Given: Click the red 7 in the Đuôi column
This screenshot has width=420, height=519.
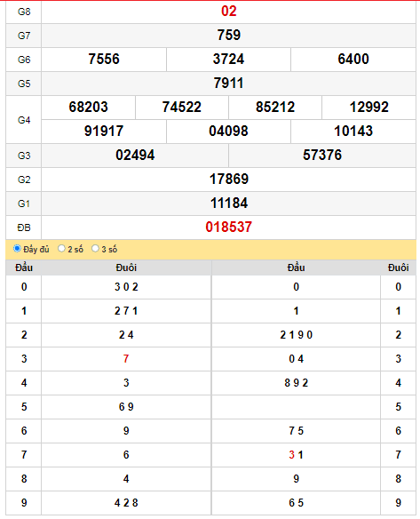Looking at the screenshot, I should point(126,359).
